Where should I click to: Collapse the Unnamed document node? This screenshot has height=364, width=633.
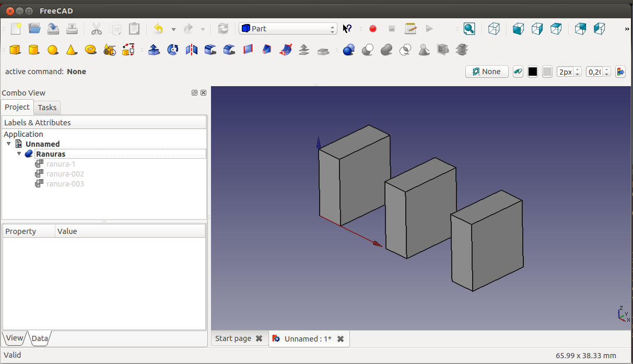[x=9, y=144]
